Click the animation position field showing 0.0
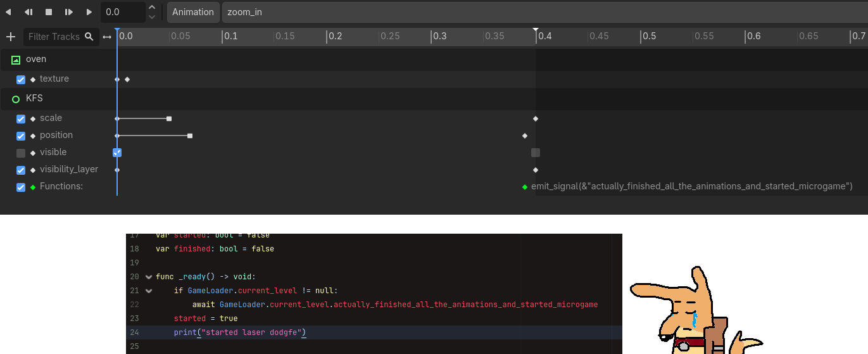 (x=122, y=12)
